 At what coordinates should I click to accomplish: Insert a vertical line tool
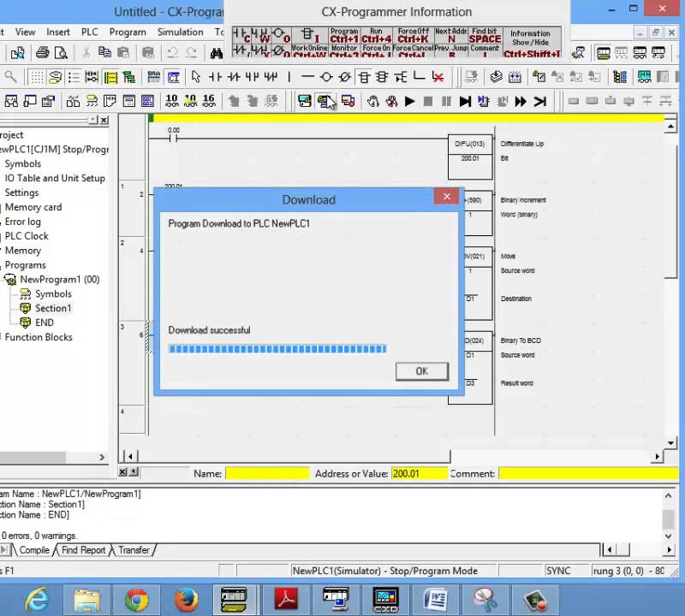[x=289, y=77]
